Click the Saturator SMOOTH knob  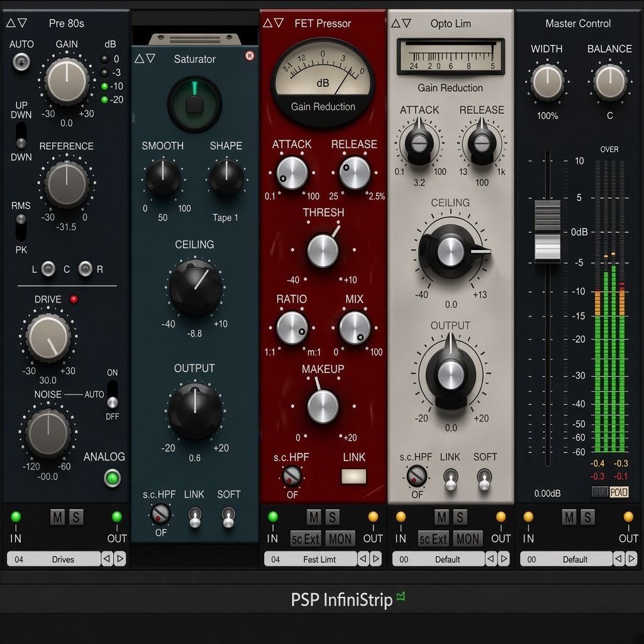163,177
